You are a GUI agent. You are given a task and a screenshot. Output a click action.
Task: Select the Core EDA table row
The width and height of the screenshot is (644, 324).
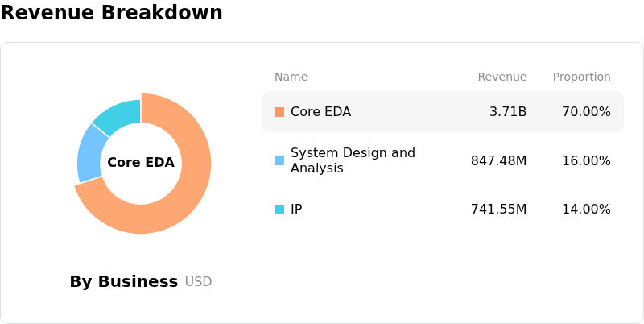pyautogui.click(x=443, y=112)
